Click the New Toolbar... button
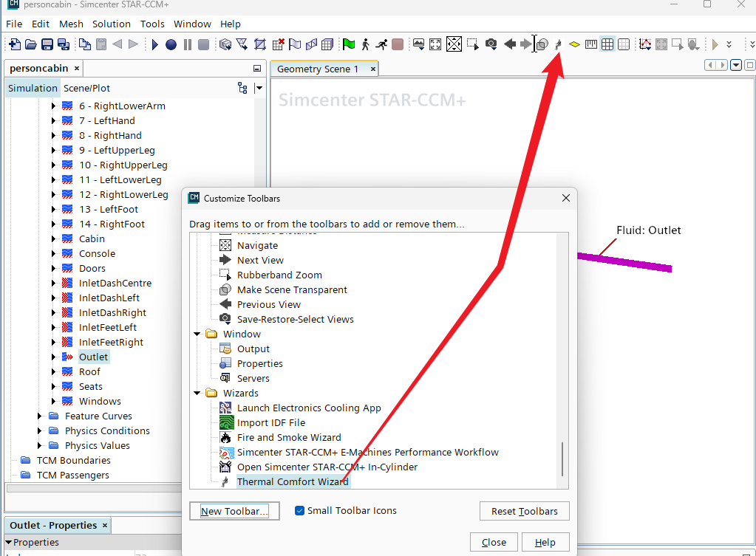756x556 pixels. [x=234, y=511]
